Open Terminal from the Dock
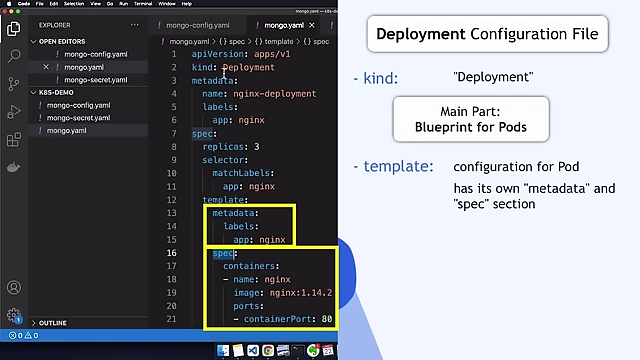Viewport: 640px width, 360px height. click(298, 350)
